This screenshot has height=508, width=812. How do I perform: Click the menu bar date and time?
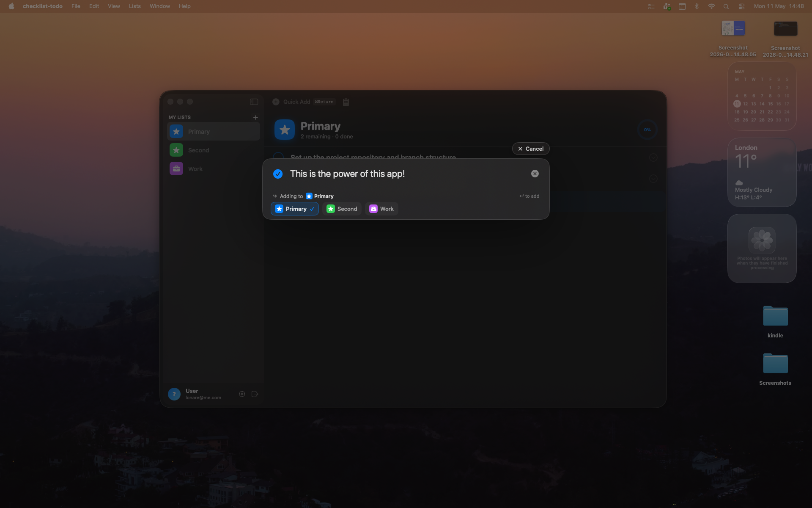[x=779, y=6]
